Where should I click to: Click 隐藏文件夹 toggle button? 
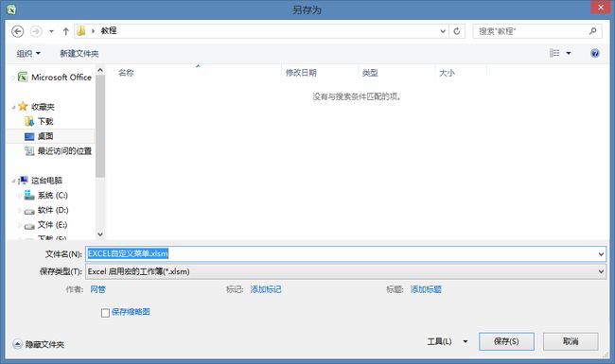coord(39,344)
